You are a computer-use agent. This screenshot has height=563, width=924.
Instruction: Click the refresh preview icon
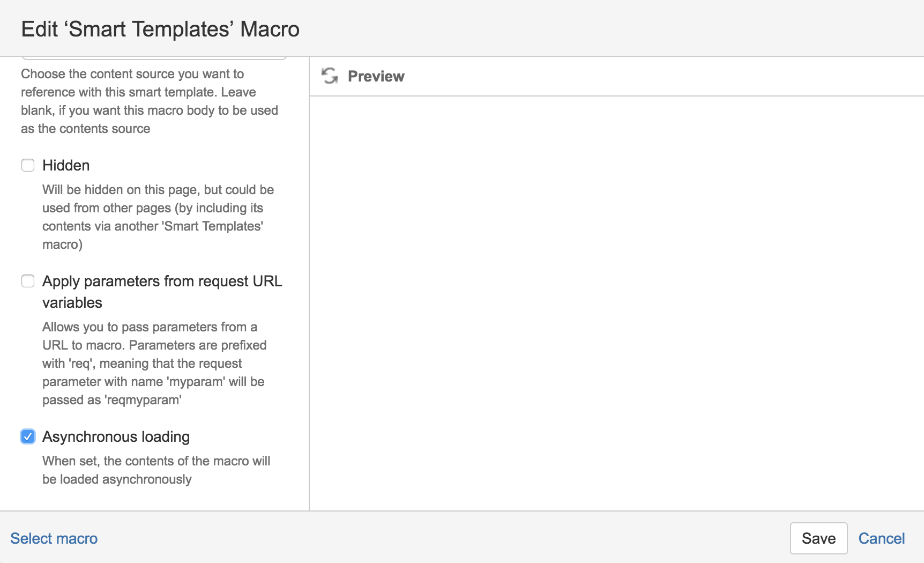[x=330, y=76]
